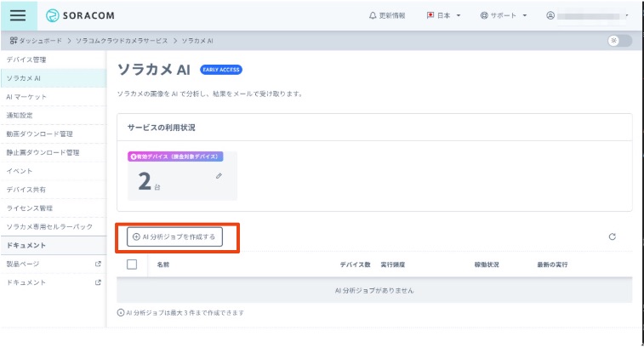This screenshot has width=644, height=347.
Task: Open デバイス管理 in sidebar
Action: pos(54,60)
